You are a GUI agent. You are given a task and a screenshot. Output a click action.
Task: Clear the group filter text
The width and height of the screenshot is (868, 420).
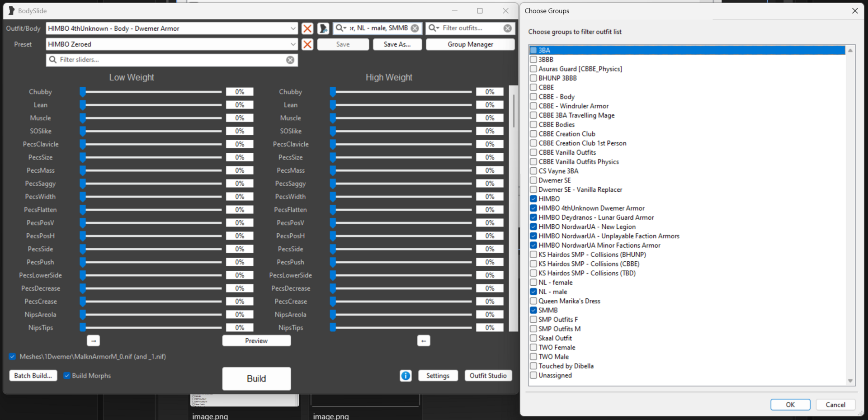(415, 28)
